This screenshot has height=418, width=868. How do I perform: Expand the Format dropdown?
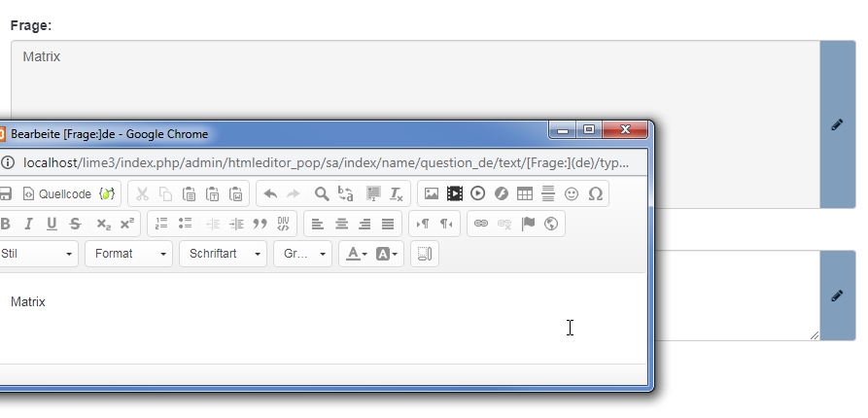(x=128, y=254)
